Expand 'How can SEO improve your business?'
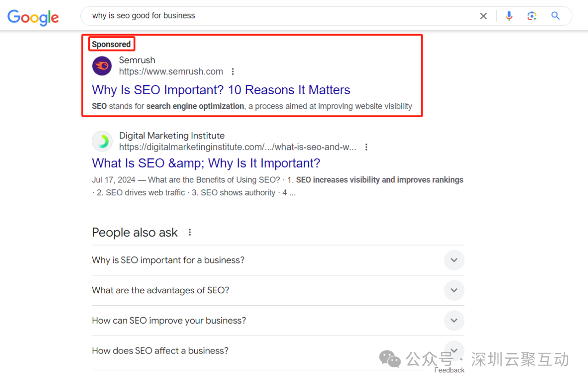 point(278,320)
